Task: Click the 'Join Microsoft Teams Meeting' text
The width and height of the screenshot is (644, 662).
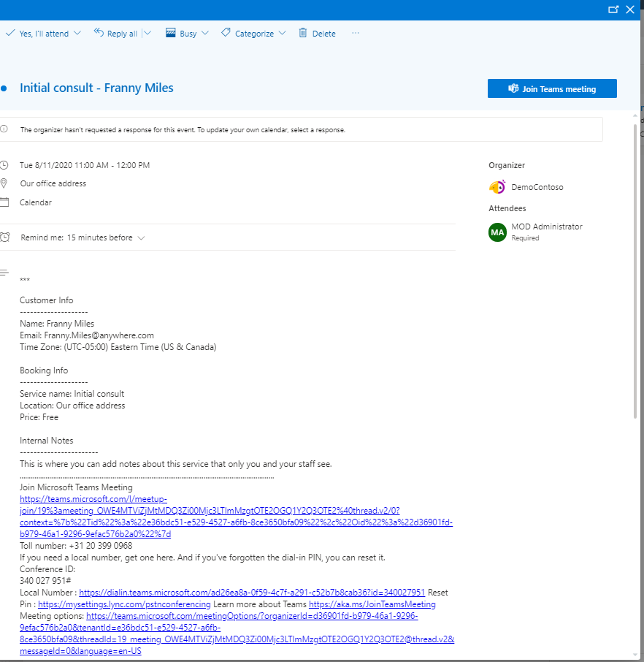Action: 76,487
